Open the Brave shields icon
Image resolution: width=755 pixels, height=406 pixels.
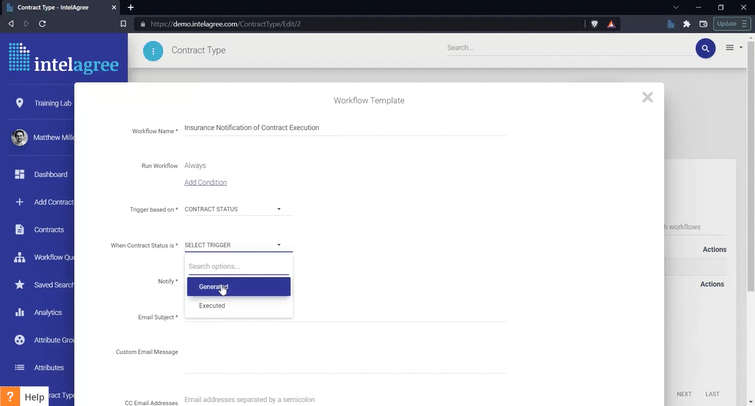point(595,24)
